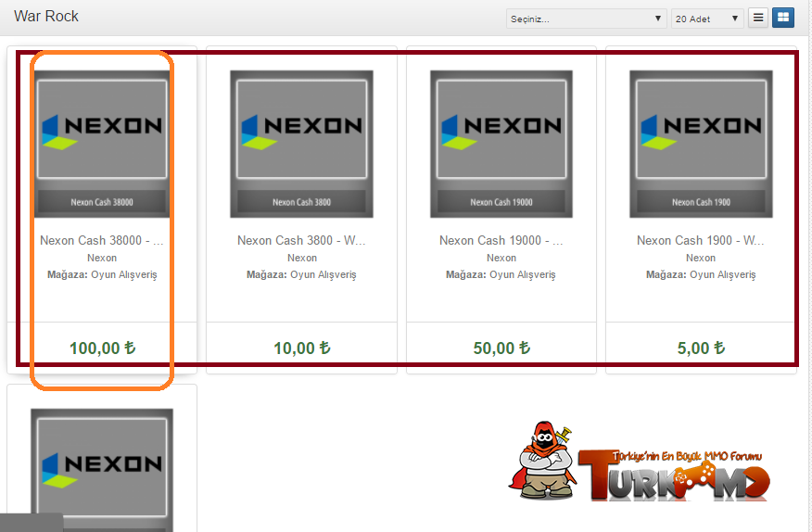Viewport: 812px width, 532px height.
Task: Click the War Rock category heading
Action: 46,16
